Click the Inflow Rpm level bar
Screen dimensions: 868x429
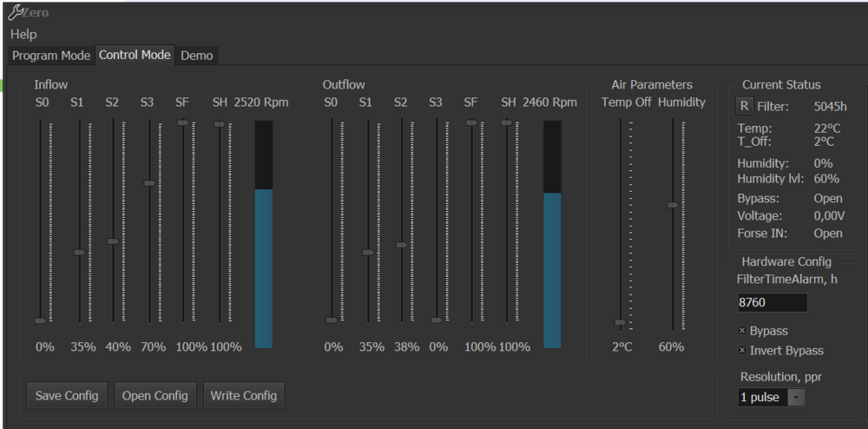tap(264, 234)
